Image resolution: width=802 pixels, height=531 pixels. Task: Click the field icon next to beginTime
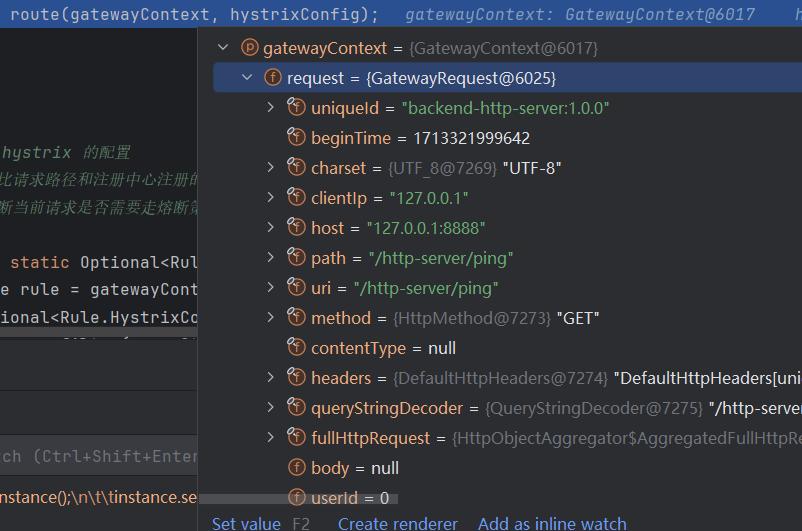(x=295, y=138)
